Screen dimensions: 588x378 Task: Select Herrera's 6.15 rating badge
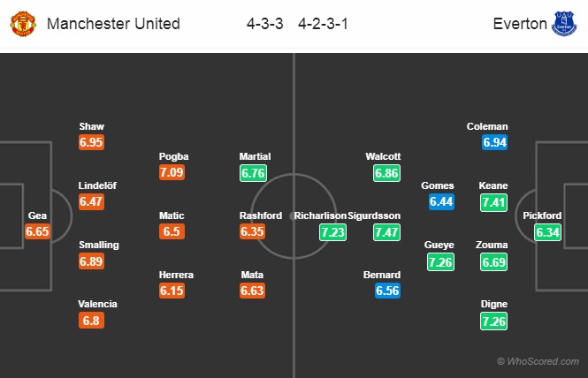coord(172,291)
